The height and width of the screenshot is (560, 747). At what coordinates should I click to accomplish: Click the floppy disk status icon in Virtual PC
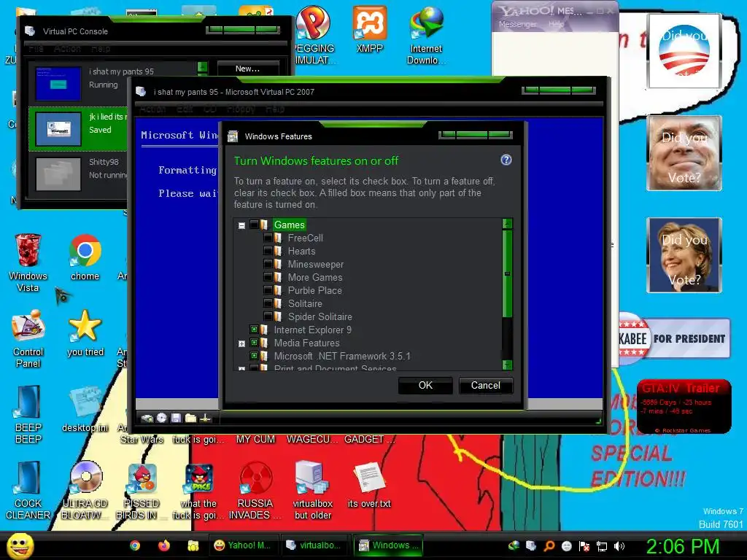click(177, 418)
